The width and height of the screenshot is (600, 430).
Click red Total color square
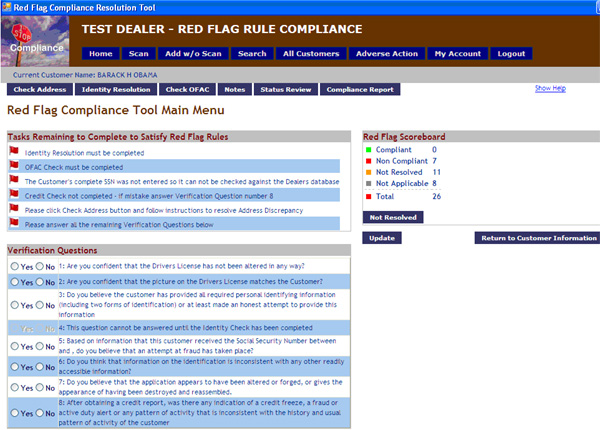point(368,197)
